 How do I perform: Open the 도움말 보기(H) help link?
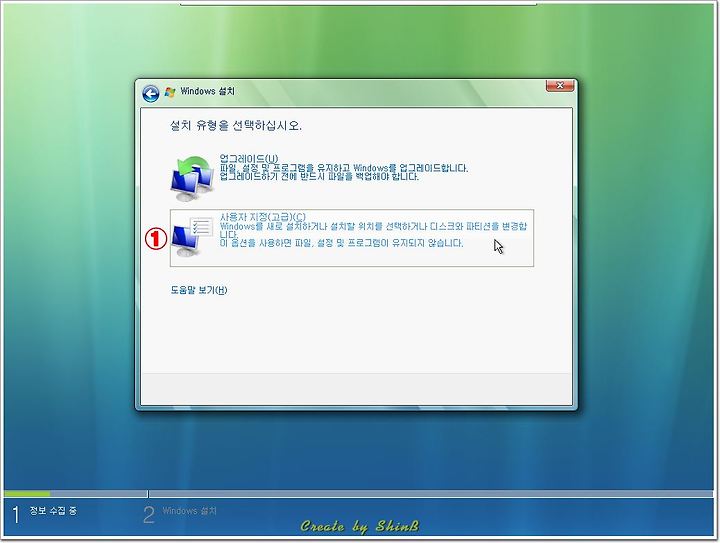pyautogui.click(x=199, y=290)
